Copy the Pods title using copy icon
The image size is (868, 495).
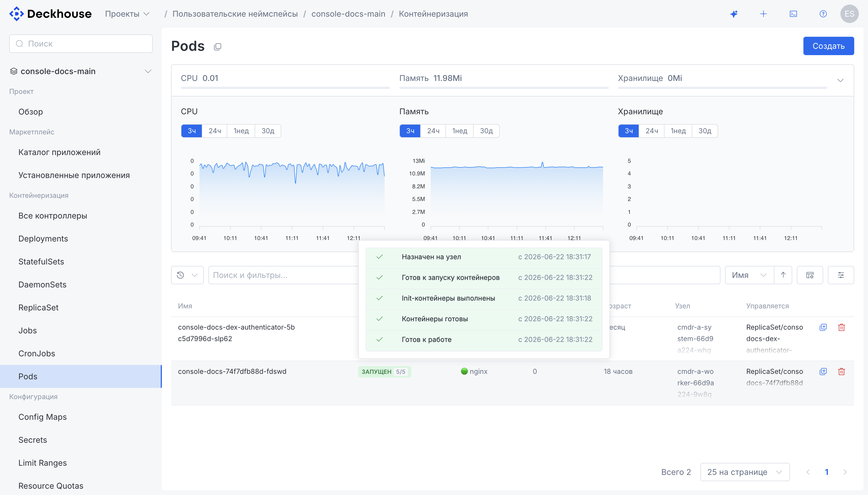(218, 47)
